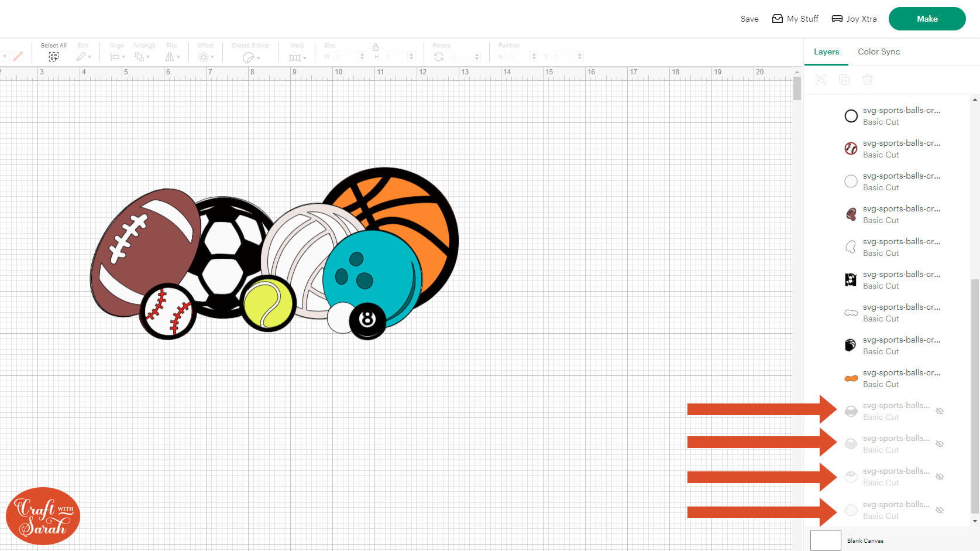980x551 pixels.
Task: Click the Rotate icon
Action: click(439, 57)
